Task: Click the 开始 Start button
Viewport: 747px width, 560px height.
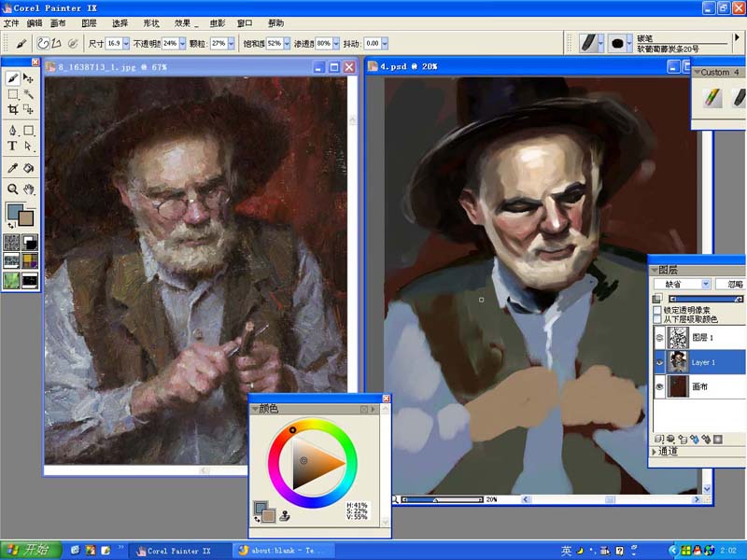Action: point(31,550)
